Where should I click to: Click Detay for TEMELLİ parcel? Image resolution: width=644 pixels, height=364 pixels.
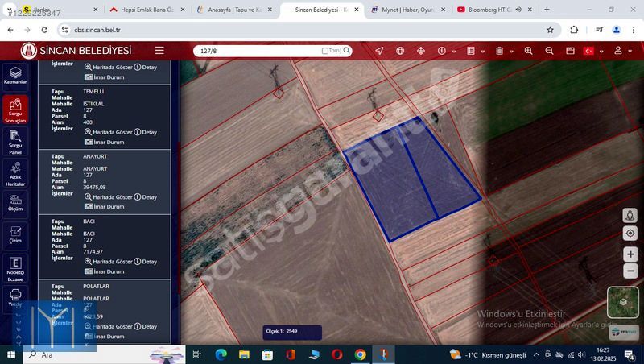coord(146,132)
